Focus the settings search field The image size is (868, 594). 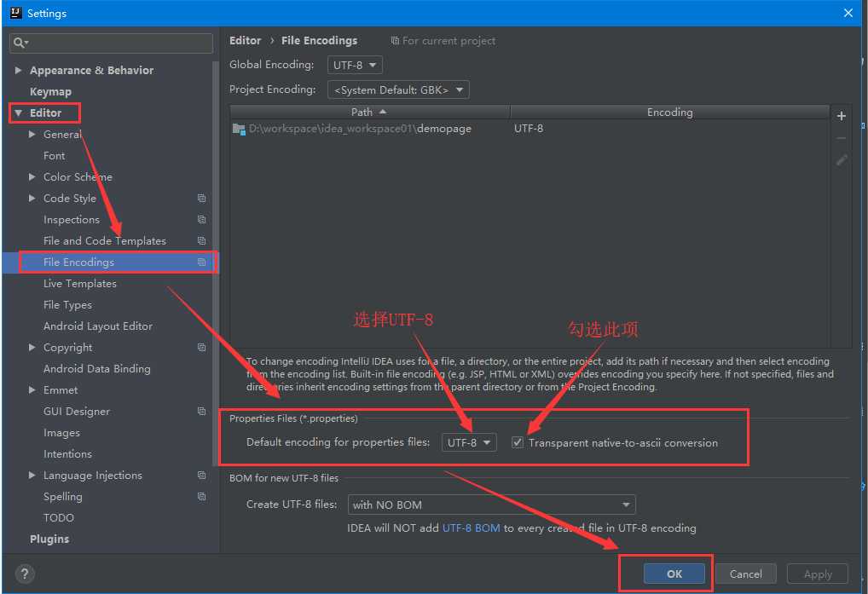[111, 43]
